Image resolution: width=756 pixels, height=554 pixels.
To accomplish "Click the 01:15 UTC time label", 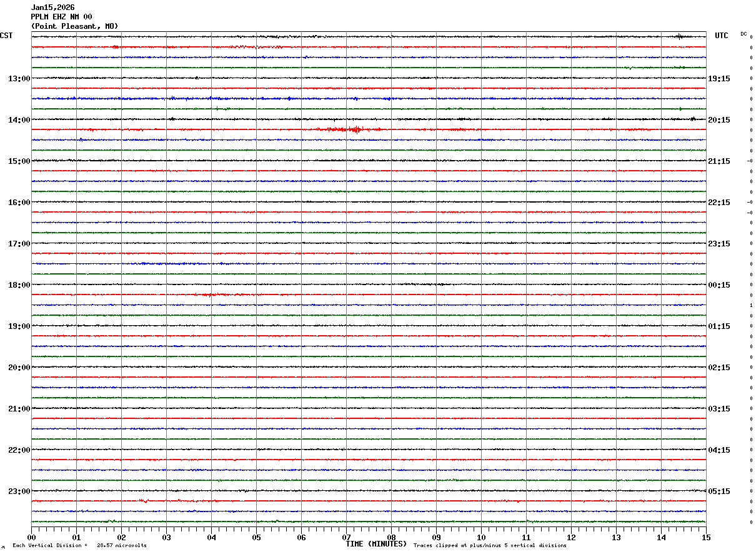I will click(719, 326).
